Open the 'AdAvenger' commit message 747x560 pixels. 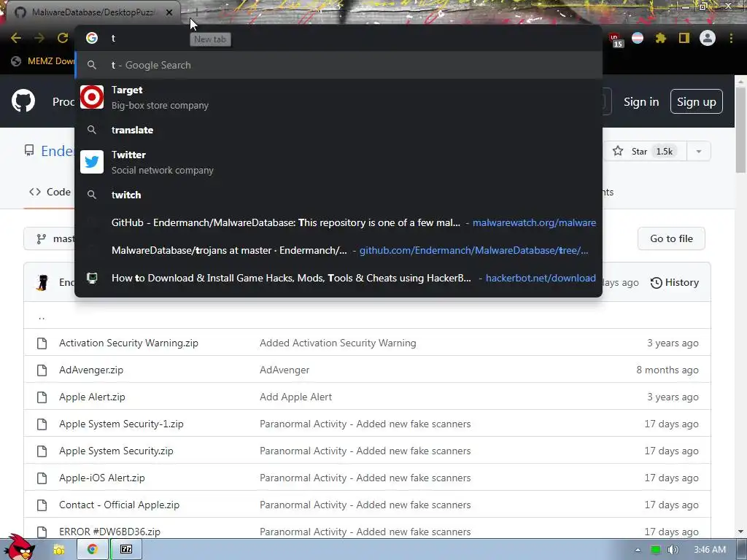285,370
